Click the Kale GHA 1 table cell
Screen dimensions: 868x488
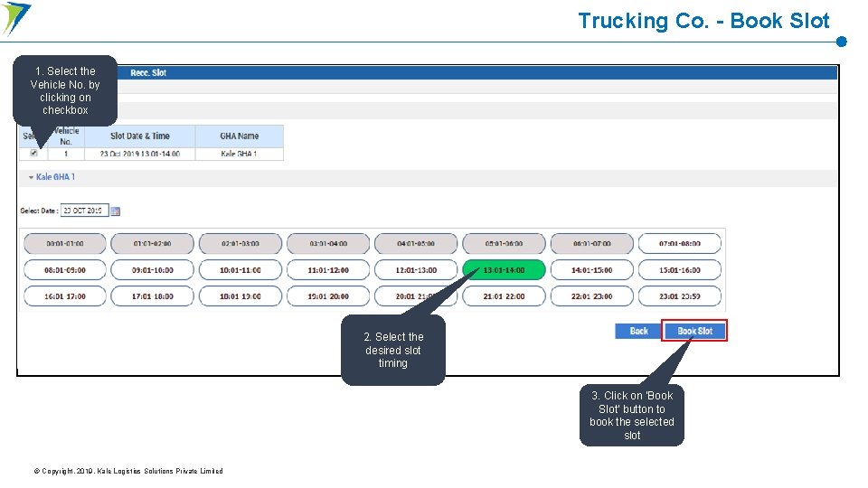point(239,154)
